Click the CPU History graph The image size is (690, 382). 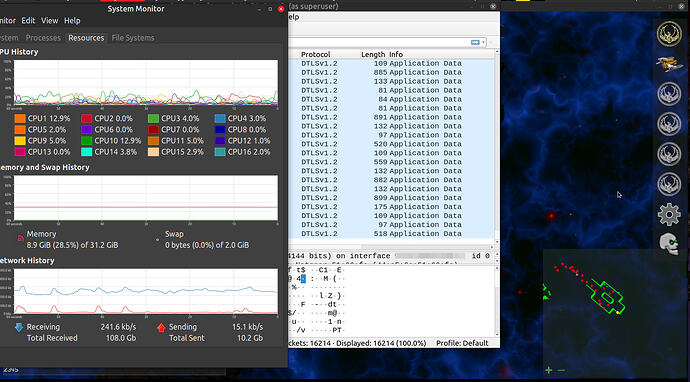click(146, 83)
